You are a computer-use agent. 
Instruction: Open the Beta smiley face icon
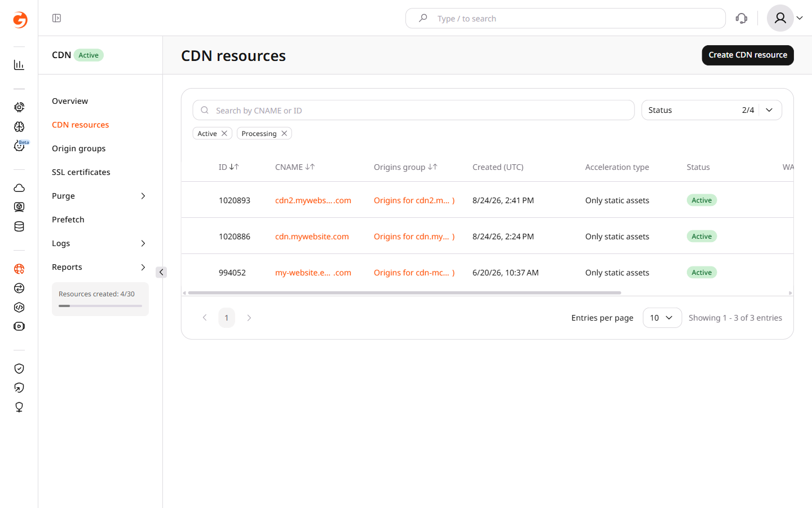(19, 146)
